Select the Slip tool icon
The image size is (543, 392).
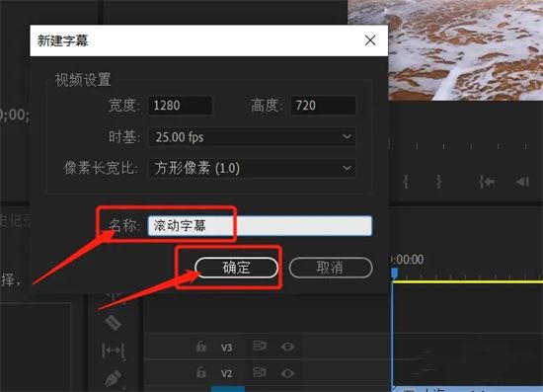(x=114, y=351)
